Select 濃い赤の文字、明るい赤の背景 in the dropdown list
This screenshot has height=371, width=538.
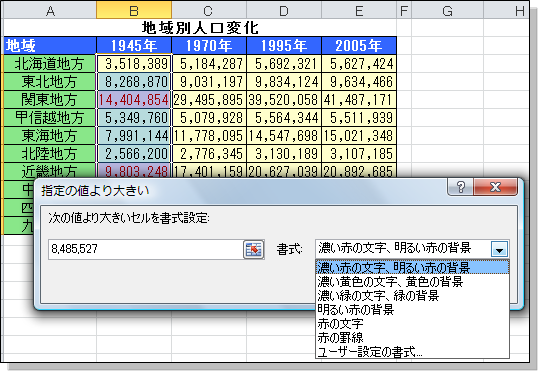coord(412,267)
